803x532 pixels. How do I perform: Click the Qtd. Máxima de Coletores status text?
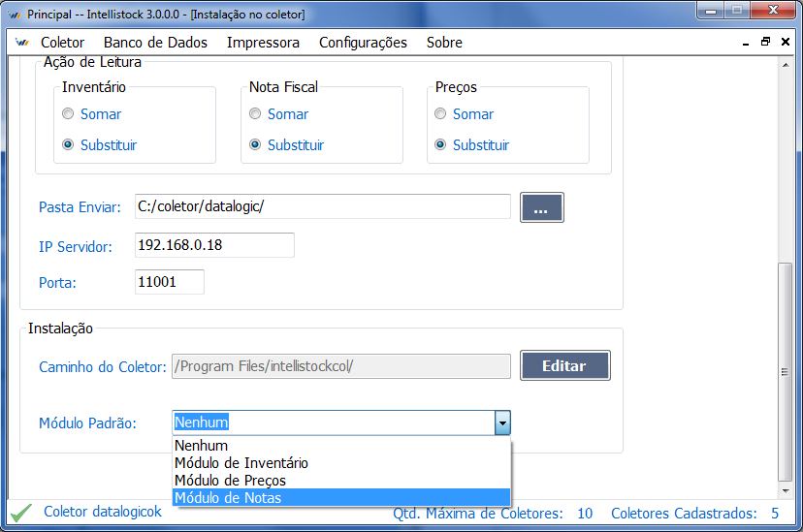[x=478, y=513]
